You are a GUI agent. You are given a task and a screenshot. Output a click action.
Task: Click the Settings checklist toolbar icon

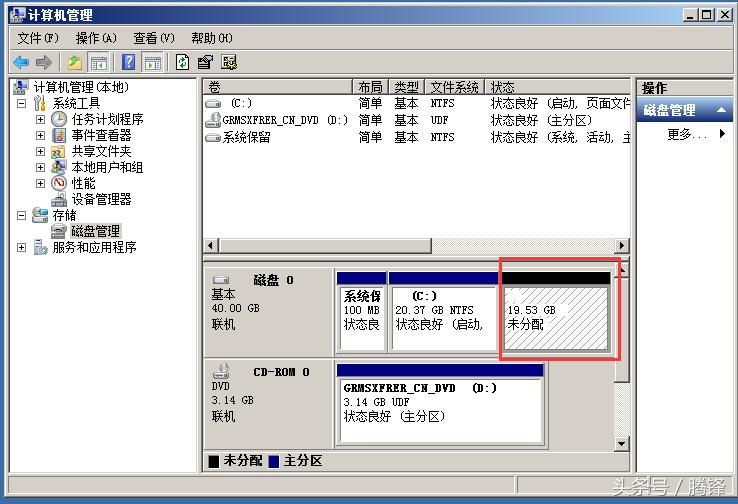[x=229, y=62]
